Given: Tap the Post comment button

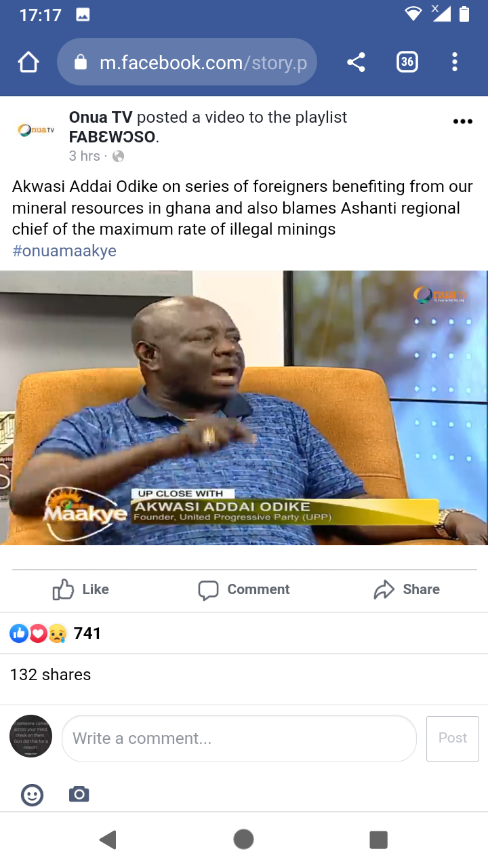Looking at the screenshot, I should pos(453,738).
